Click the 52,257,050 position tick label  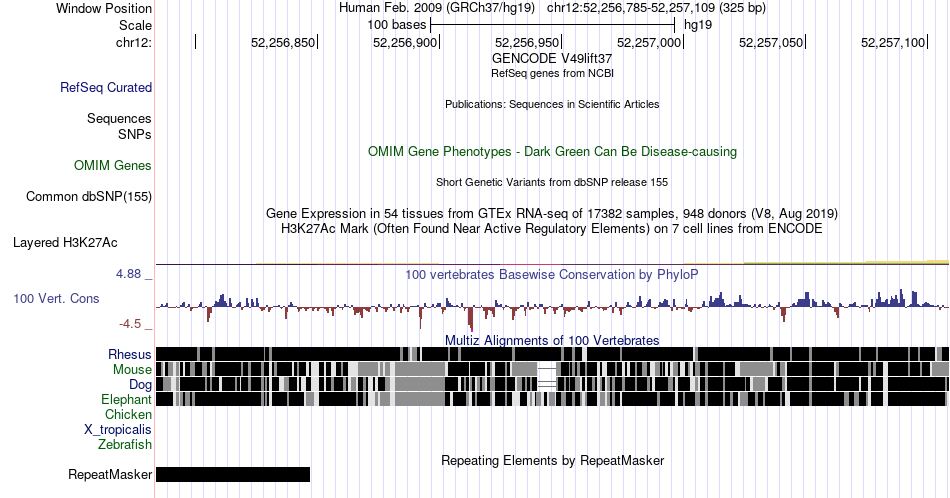(x=771, y=42)
